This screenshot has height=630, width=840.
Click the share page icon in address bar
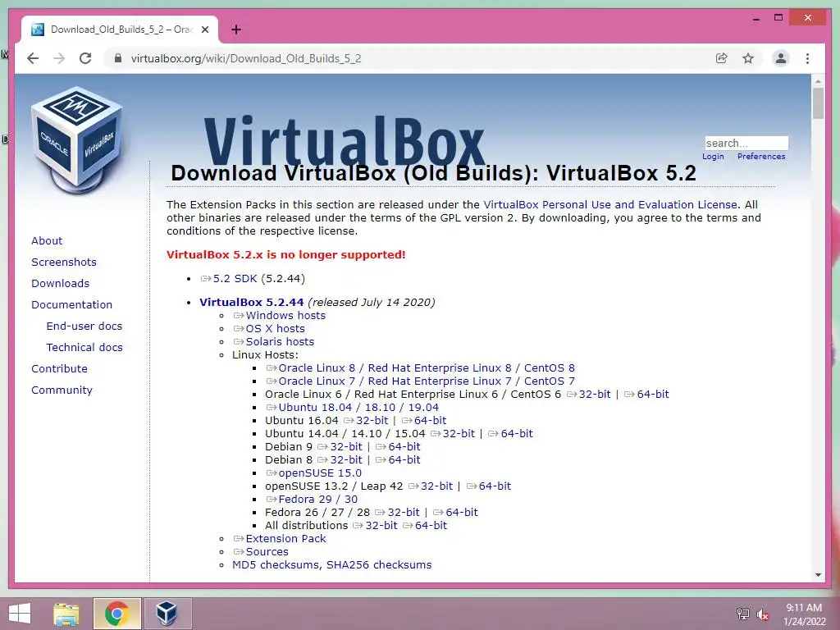pos(722,58)
